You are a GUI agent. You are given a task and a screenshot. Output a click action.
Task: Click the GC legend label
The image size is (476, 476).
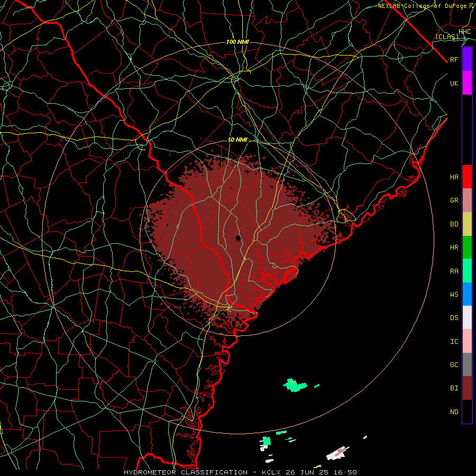tap(454, 365)
